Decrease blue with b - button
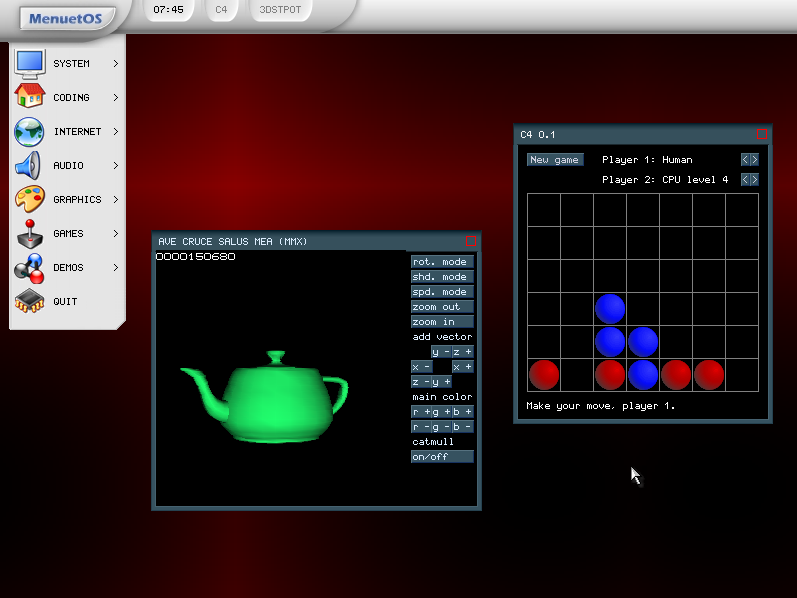 pos(463,427)
